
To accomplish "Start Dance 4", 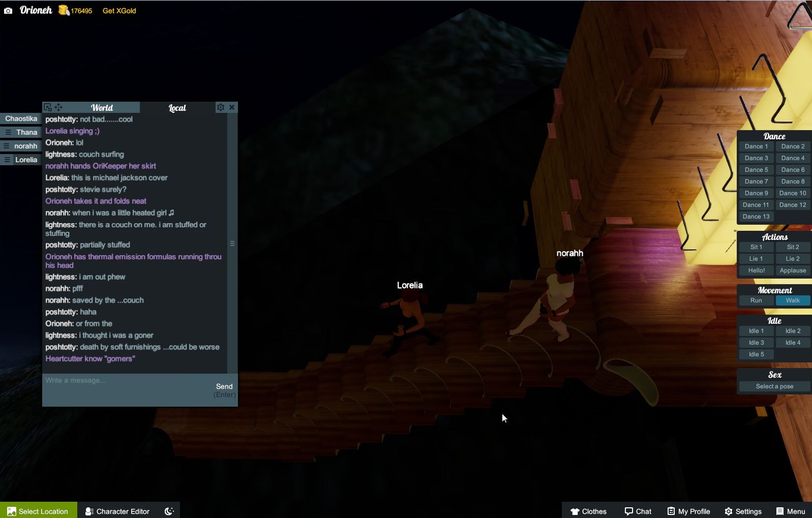I will pos(793,158).
